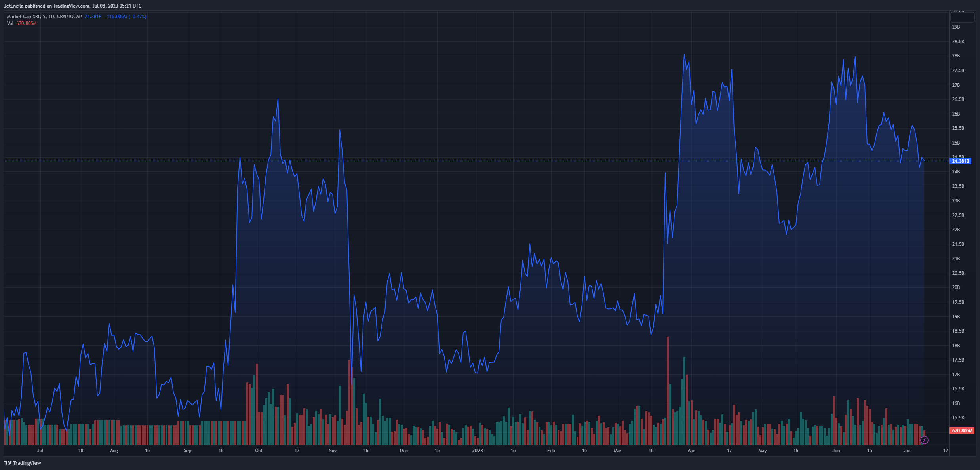Click the 24.381B value in the legend
This screenshot has height=470, width=980.
click(93, 17)
